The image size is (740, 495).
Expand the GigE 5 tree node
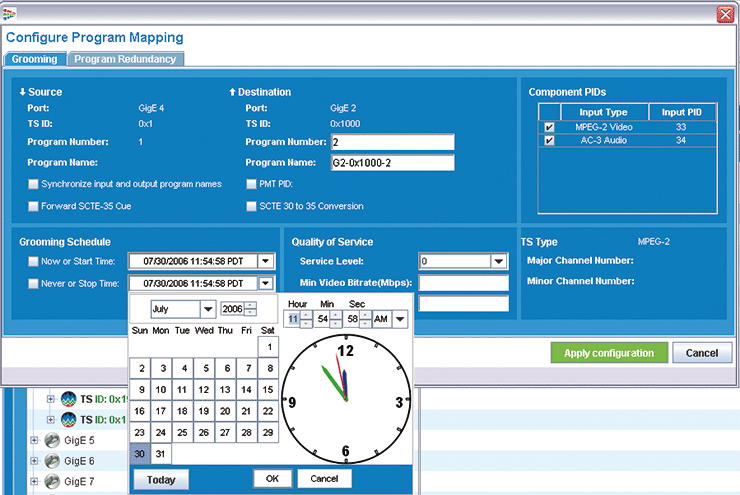[x=34, y=440]
